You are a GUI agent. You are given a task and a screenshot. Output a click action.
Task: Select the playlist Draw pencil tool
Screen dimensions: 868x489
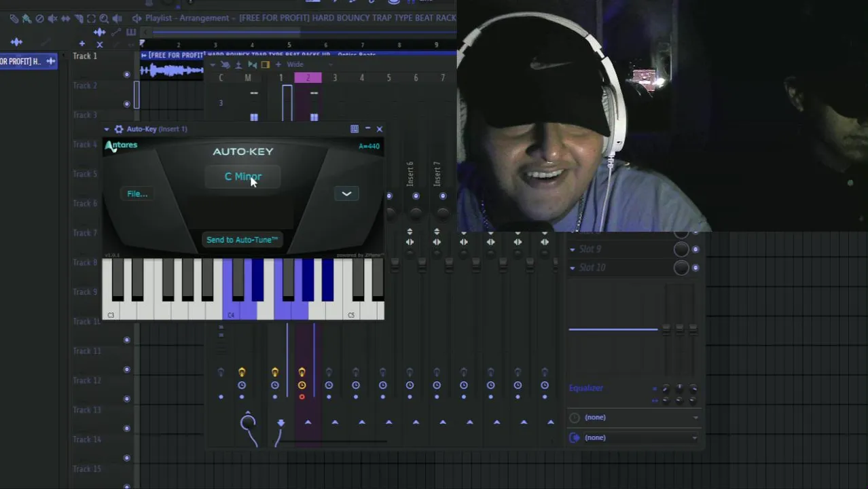(14, 18)
